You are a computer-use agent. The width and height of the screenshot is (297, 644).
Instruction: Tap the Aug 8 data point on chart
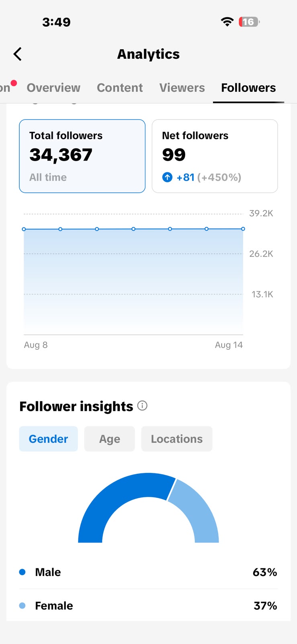pos(24,229)
